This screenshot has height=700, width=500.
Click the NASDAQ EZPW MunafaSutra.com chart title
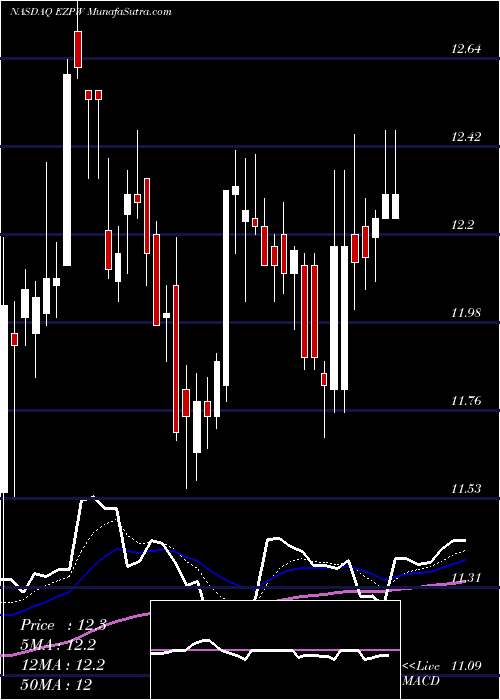click(x=91, y=12)
